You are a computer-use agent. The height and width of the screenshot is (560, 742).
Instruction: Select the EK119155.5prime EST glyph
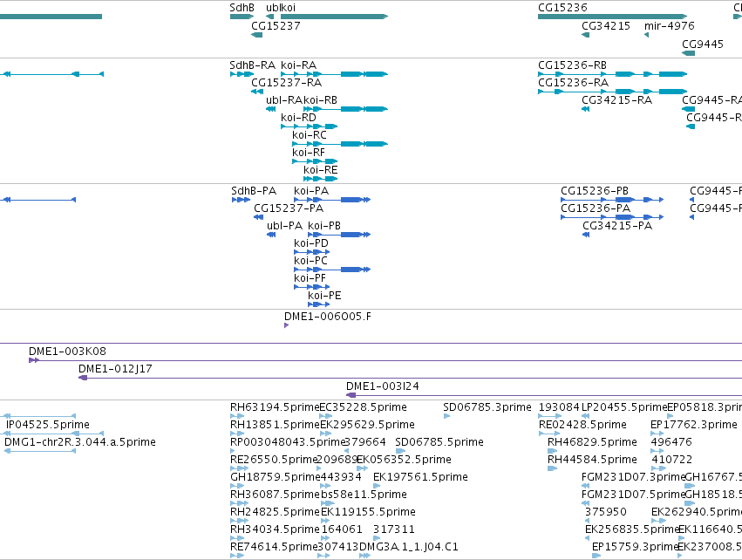coord(325,521)
